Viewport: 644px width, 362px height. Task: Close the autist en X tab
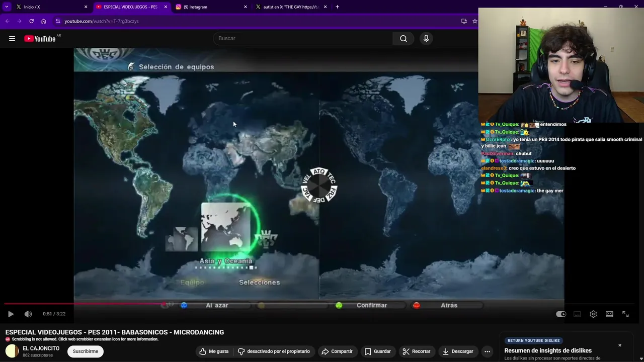pyautogui.click(x=326, y=7)
